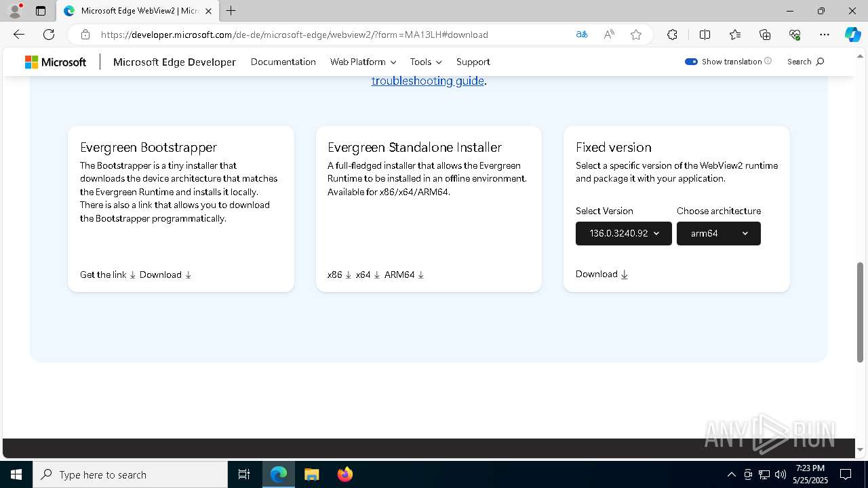The height and width of the screenshot is (488, 868).
Task: Download the Fixed version runtime
Action: [x=601, y=274]
